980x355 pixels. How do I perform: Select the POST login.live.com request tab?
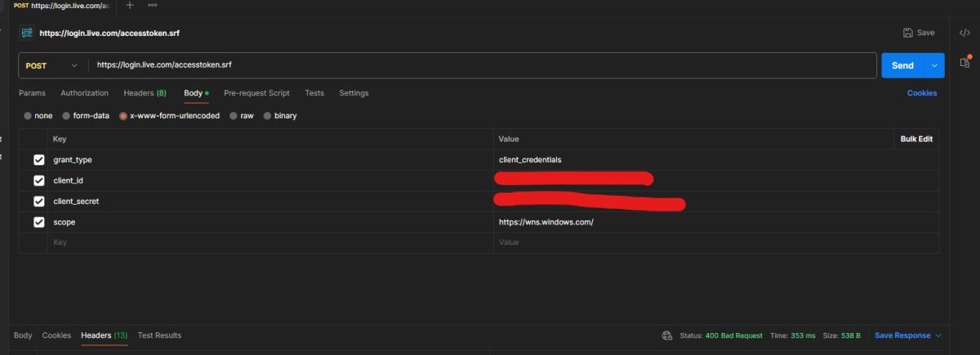62,5
